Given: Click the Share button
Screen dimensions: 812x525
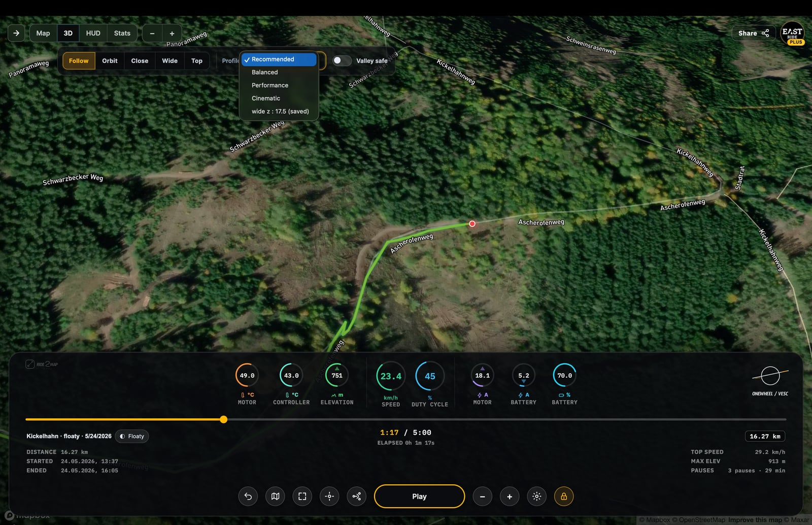Looking at the screenshot, I should point(754,33).
